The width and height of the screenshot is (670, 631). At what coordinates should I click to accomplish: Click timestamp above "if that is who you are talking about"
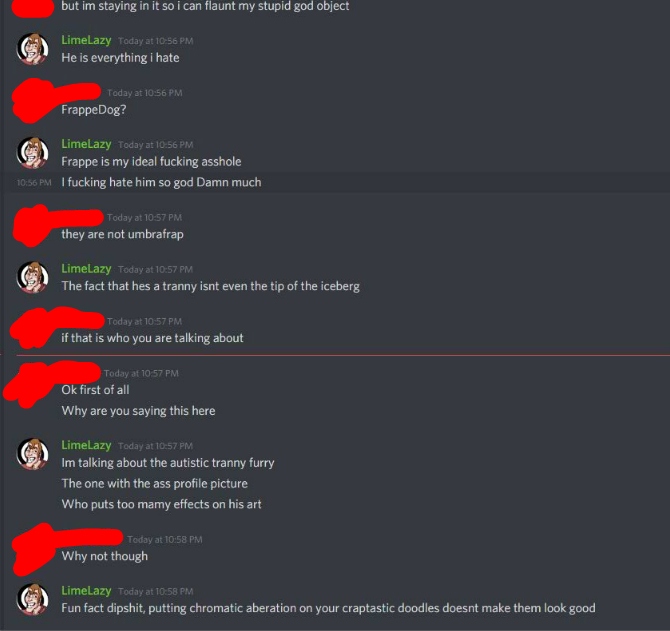144,321
